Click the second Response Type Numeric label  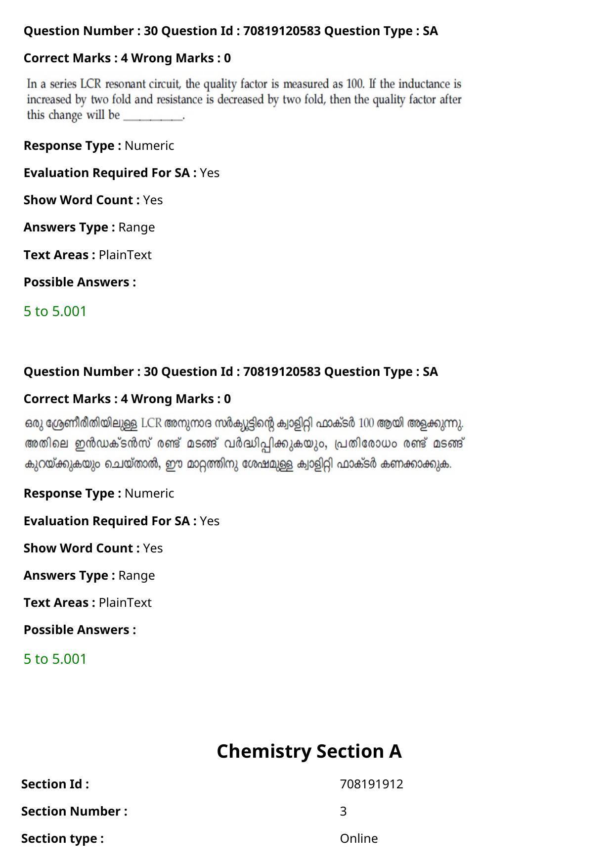coord(99,493)
